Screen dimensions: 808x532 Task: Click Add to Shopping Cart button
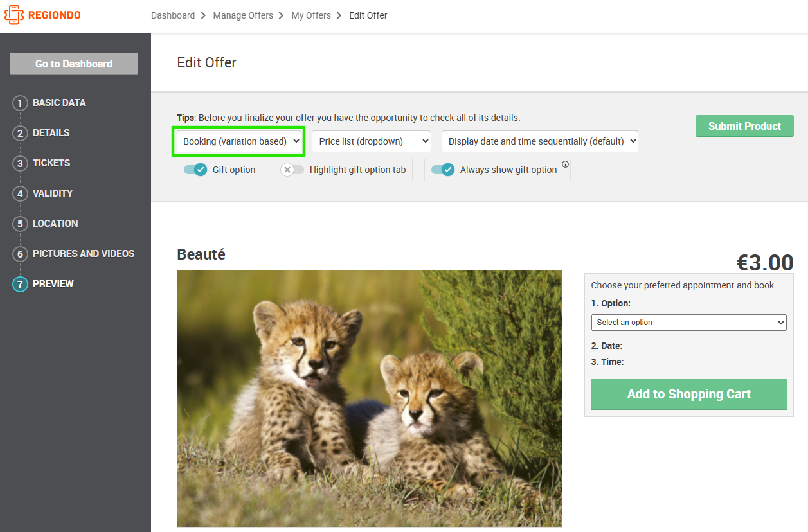(688, 394)
